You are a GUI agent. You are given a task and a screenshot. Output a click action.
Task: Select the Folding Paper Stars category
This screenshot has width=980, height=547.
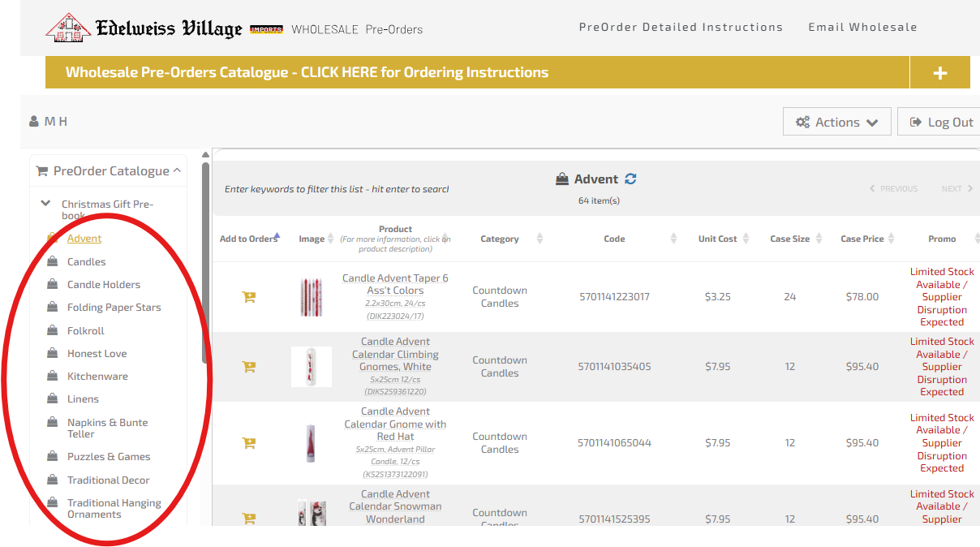click(114, 308)
